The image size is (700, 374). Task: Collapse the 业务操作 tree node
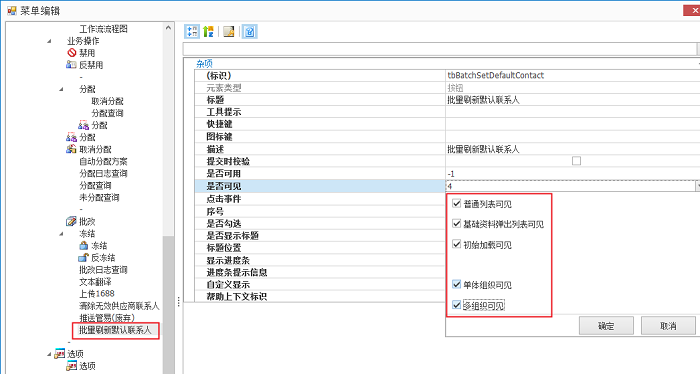49,41
